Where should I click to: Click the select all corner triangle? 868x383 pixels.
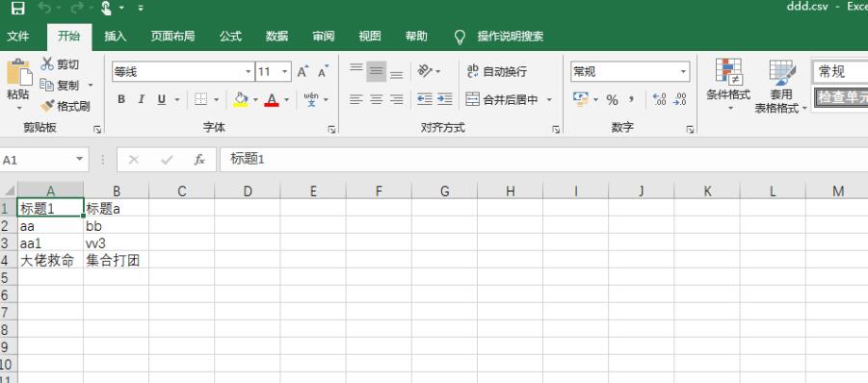click(x=9, y=191)
